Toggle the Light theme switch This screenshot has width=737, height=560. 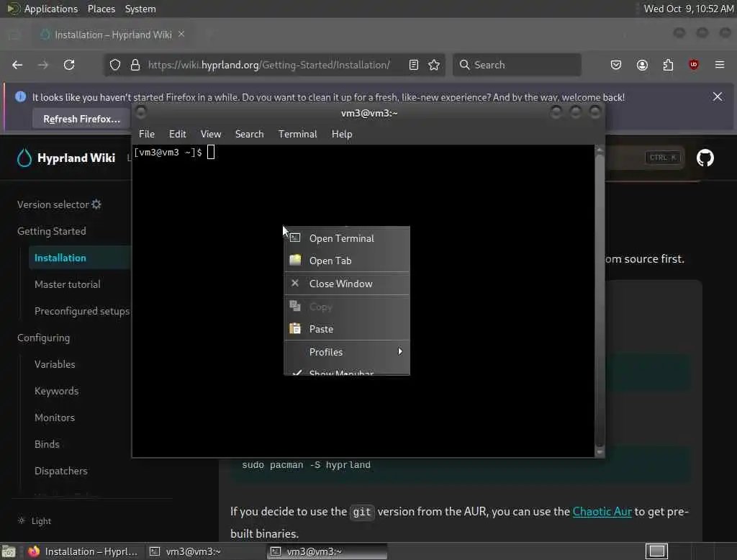35,521
